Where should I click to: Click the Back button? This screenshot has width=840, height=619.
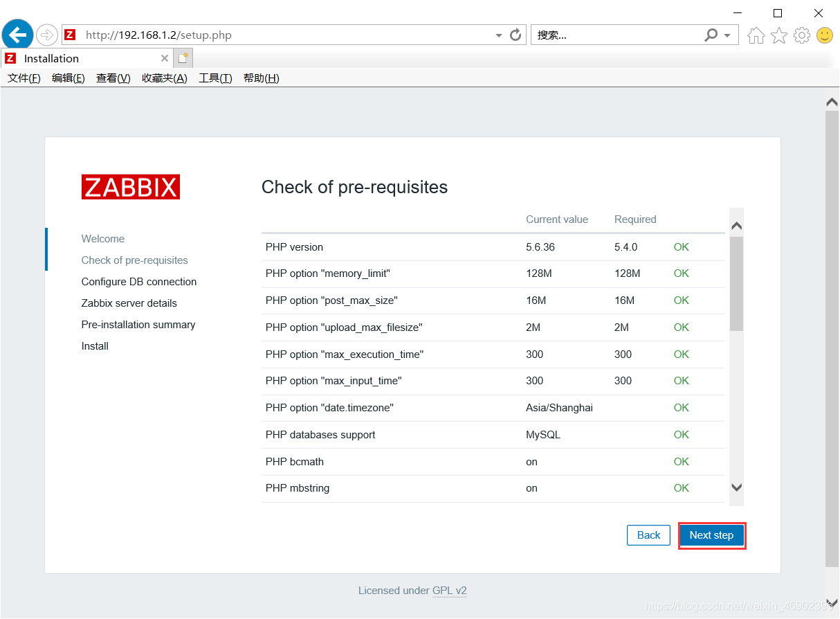[x=648, y=535]
